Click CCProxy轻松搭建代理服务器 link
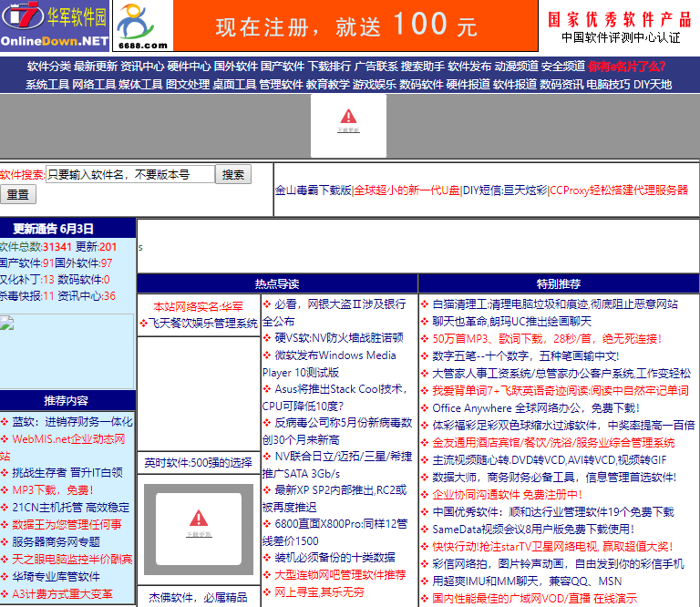The width and height of the screenshot is (700, 607). (x=619, y=190)
